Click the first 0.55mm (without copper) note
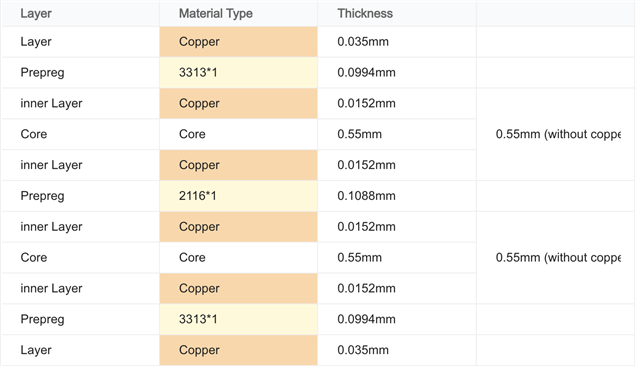Image resolution: width=640 pixels, height=371 pixels. (x=558, y=134)
